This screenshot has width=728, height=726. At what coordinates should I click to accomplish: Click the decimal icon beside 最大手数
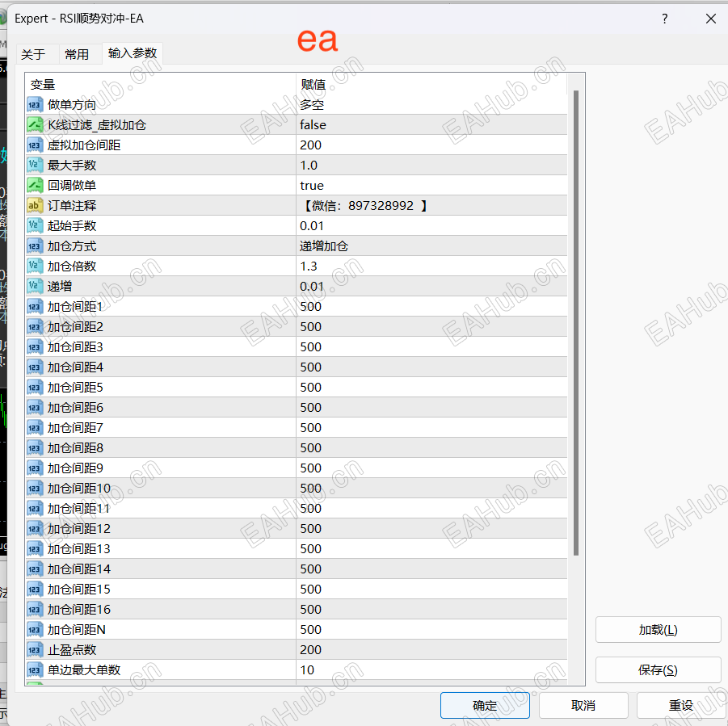click(35, 166)
